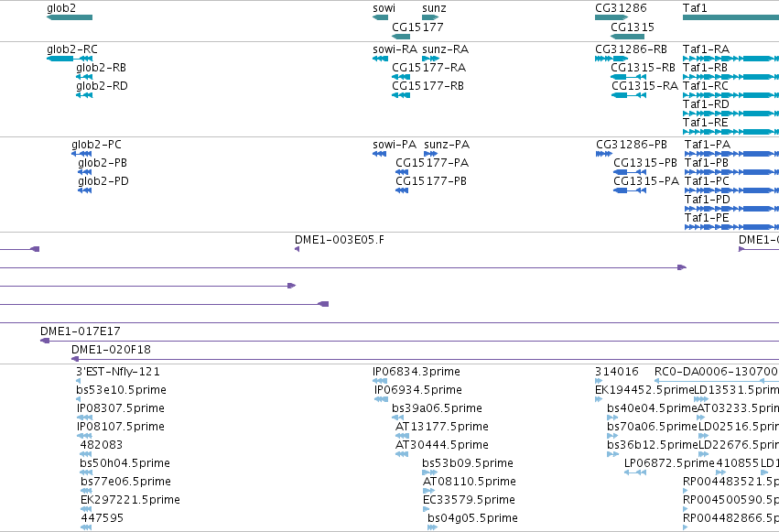Viewport: 779px width, 532px height.
Task: Click the Taf1-RE transcript
Action: click(705, 124)
